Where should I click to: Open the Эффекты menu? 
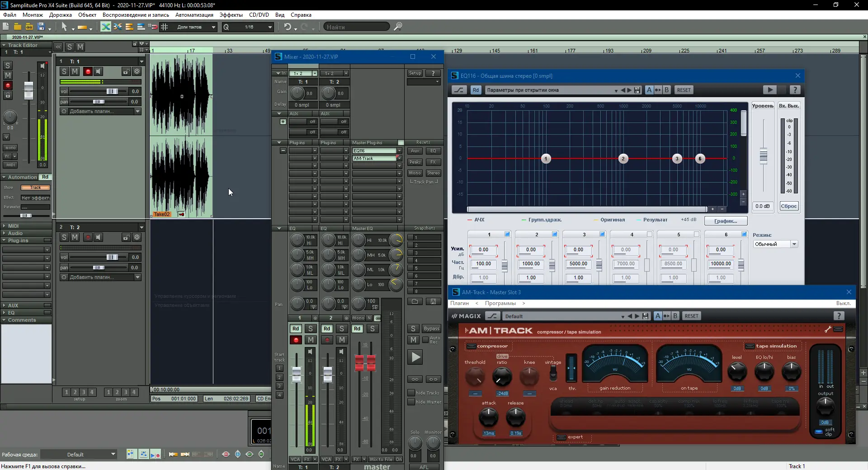(231, 15)
